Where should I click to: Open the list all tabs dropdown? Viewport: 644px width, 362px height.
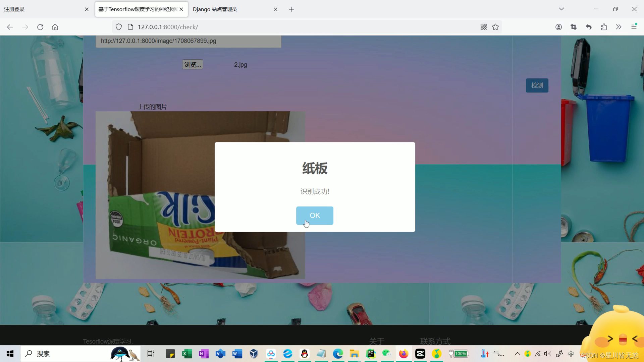[x=561, y=9]
